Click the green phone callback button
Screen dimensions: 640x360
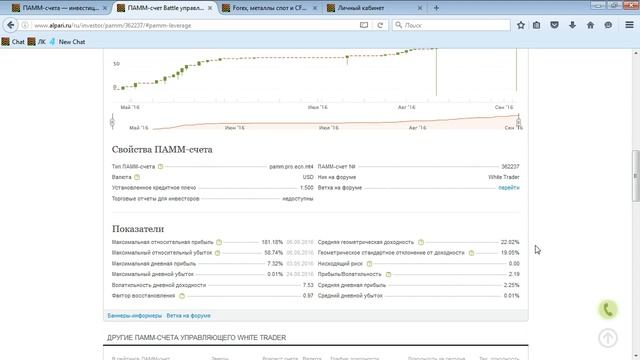click(x=608, y=310)
